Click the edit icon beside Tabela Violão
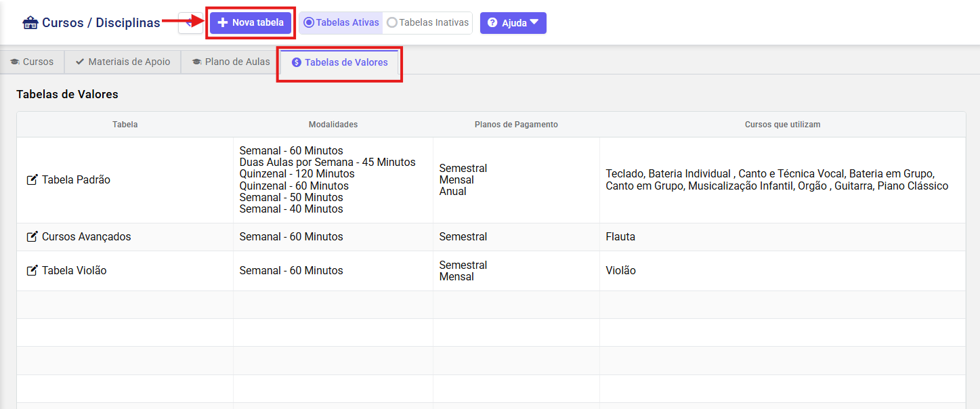This screenshot has height=409, width=980. tap(32, 271)
